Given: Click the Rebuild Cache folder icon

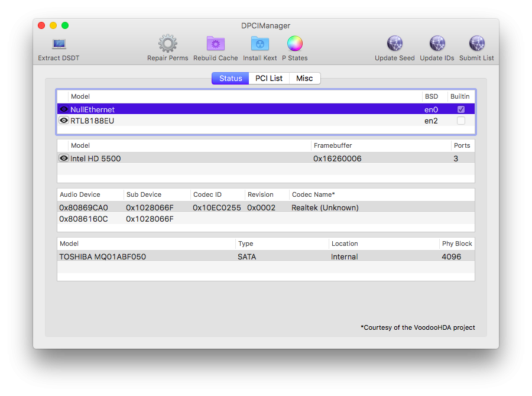Looking at the screenshot, I should (215, 43).
